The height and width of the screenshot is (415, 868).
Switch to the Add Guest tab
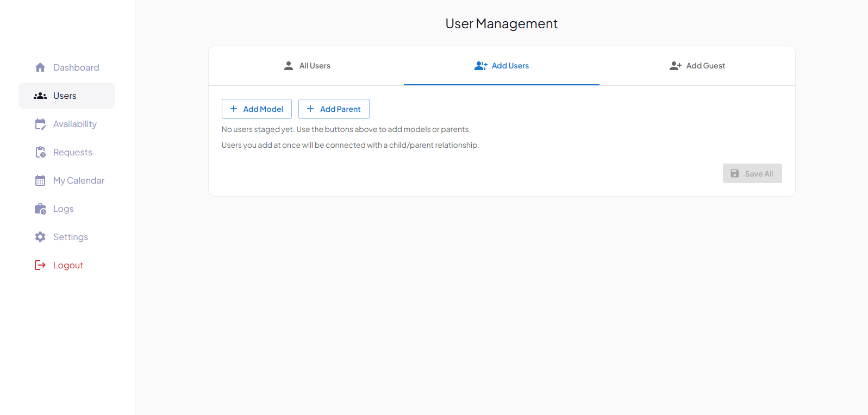[x=697, y=66]
